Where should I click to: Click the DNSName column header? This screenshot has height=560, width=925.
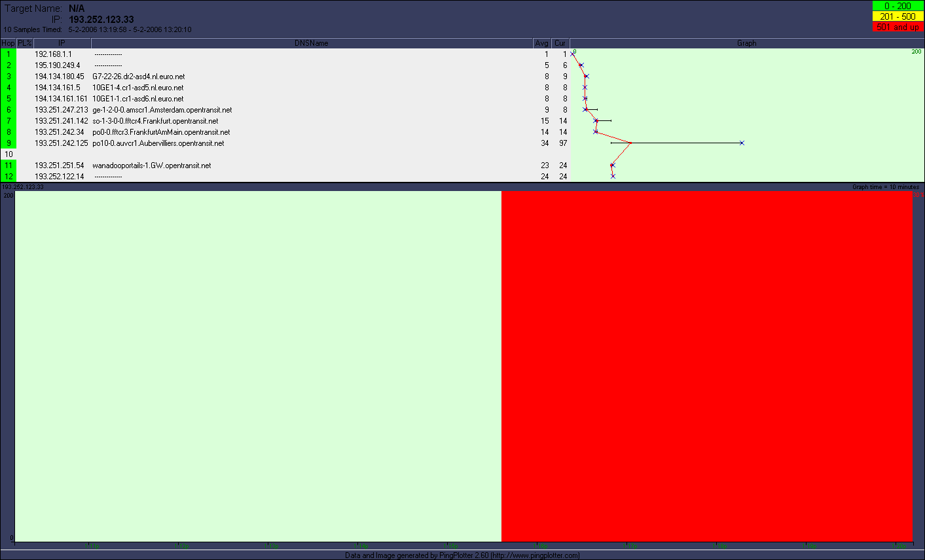(312, 43)
